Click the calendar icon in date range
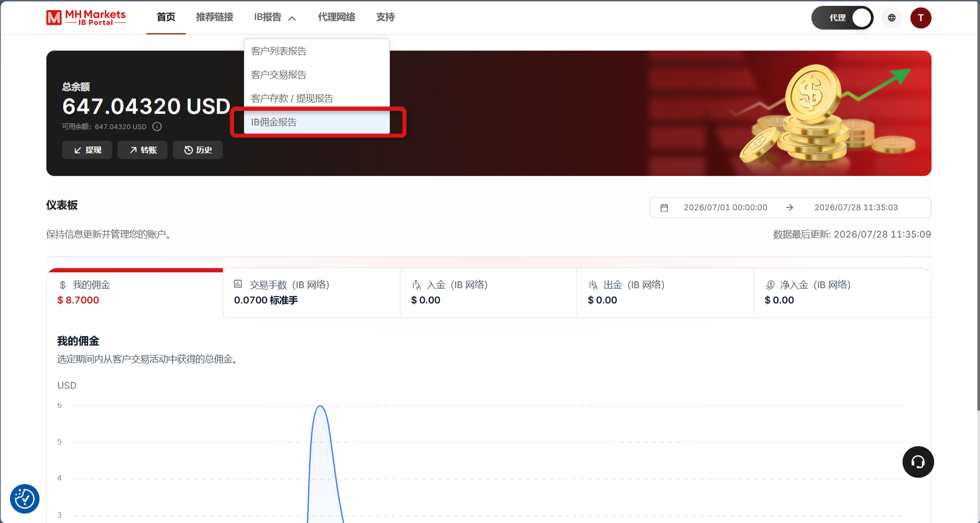980x523 pixels. 664,208
